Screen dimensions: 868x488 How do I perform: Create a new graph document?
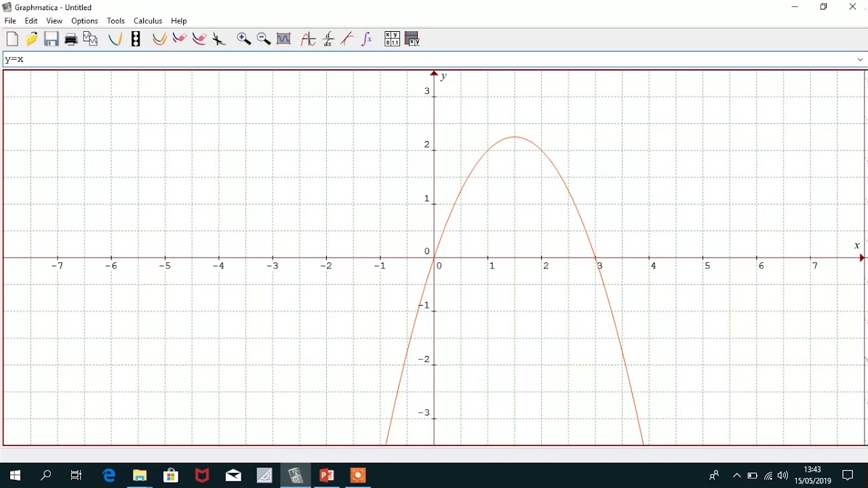[x=12, y=39]
